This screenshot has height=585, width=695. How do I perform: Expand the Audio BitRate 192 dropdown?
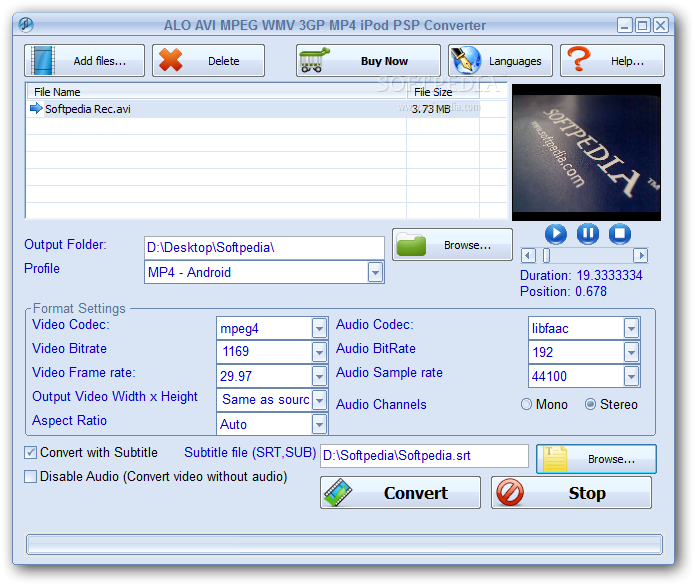[x=631, y=352]
